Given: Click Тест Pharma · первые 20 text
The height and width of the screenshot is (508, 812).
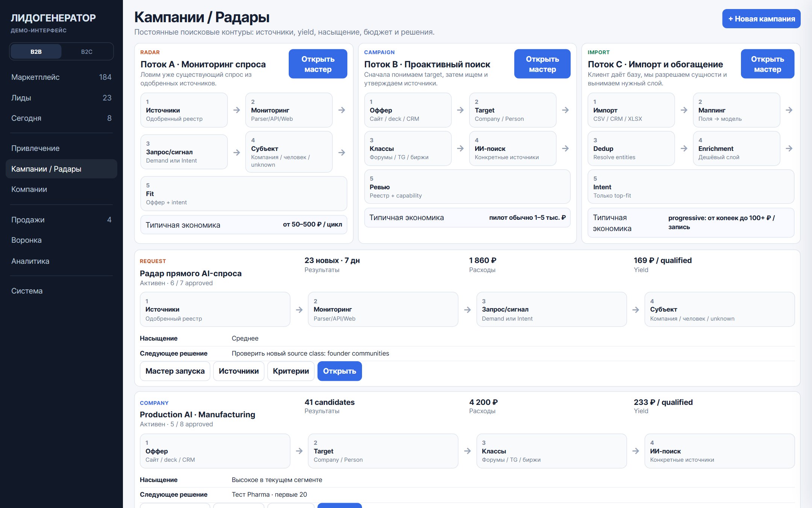Looking at the screenshot, I should tap(269, 494).
